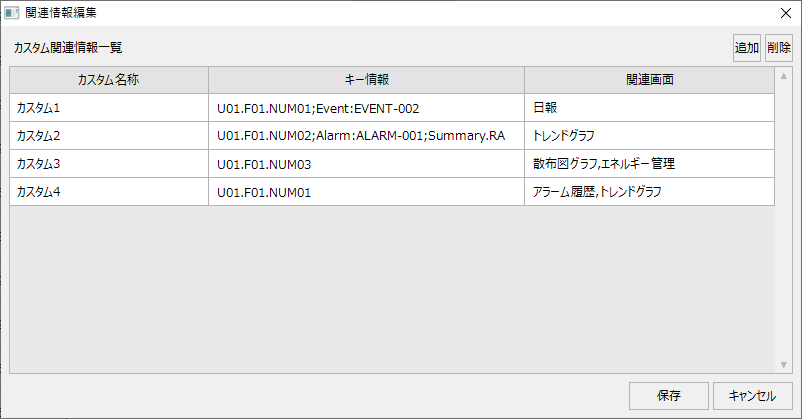Image resolution: width=802 pixels, height=419 pixels.
Task: Sort by カスタム名称 column header
Action: (x=109, y=80)
